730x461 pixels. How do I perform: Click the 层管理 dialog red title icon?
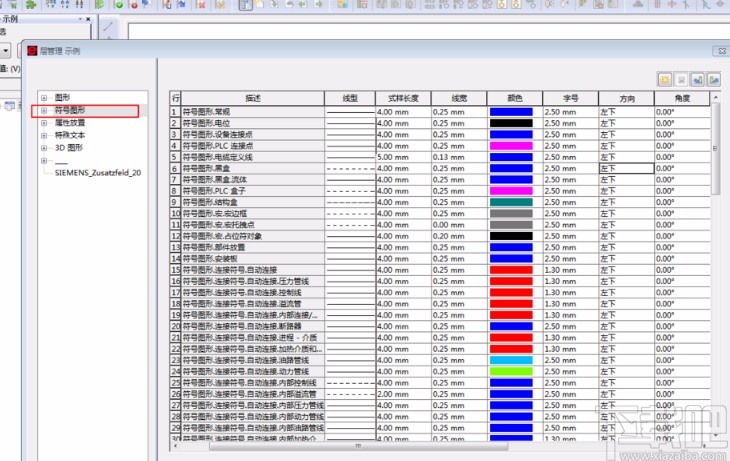tap(32, 51)
